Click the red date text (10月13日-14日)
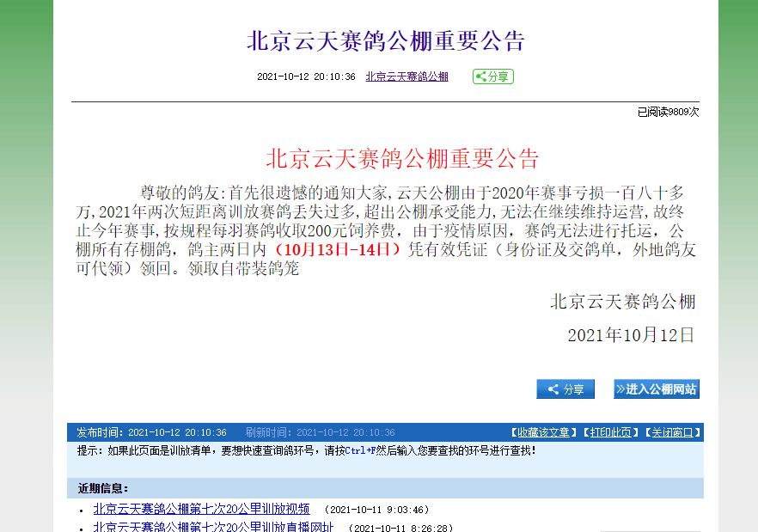 pos(338,249)
